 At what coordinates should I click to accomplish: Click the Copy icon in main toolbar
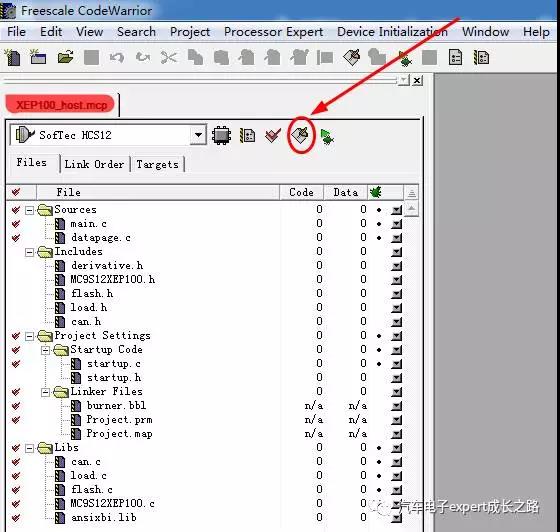click(x=195, y=57)
